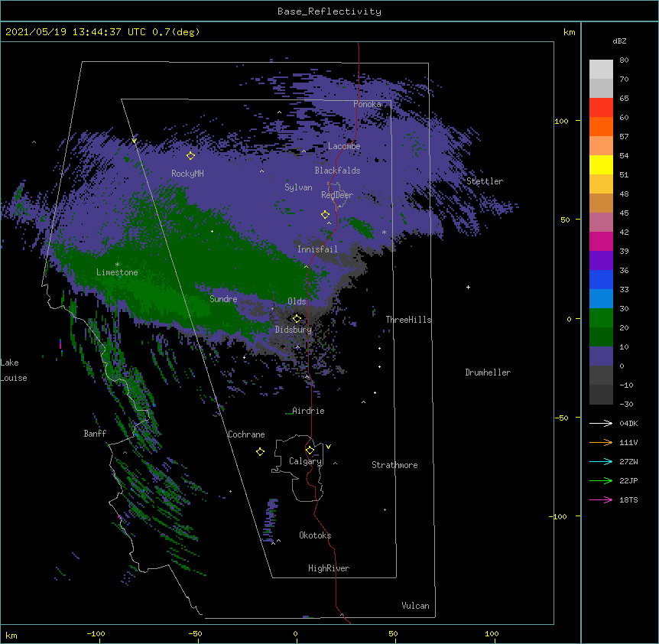Click the green 22JP arrow in legend

601,480
